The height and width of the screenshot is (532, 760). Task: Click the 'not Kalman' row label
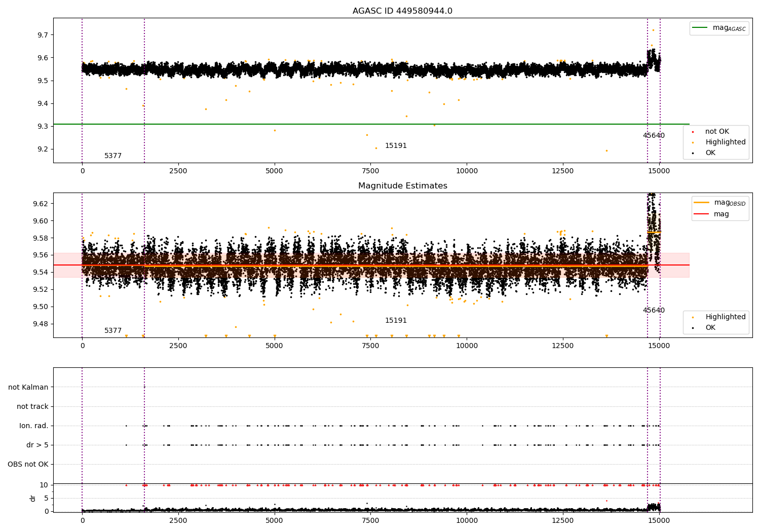click(x=28, y=388)
